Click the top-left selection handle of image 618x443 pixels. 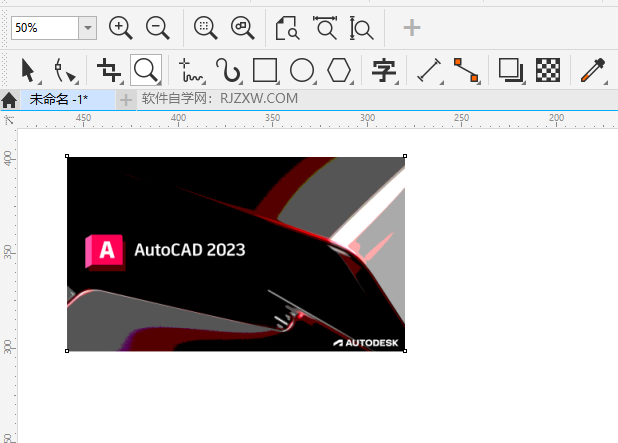[67, 156]
